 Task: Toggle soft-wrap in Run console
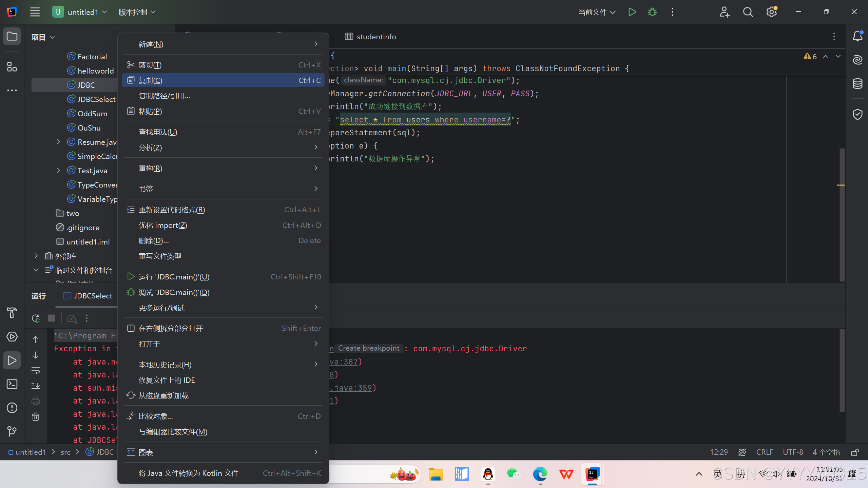(36, 370)
